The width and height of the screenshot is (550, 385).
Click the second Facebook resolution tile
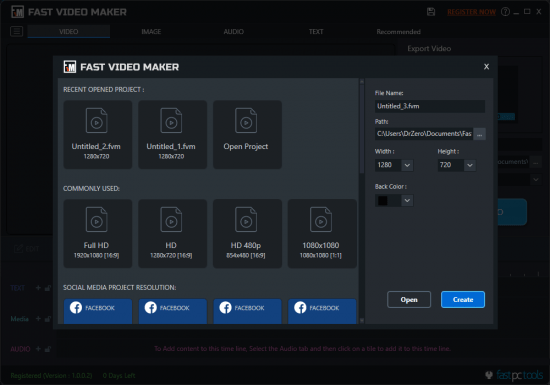[173, 311]
